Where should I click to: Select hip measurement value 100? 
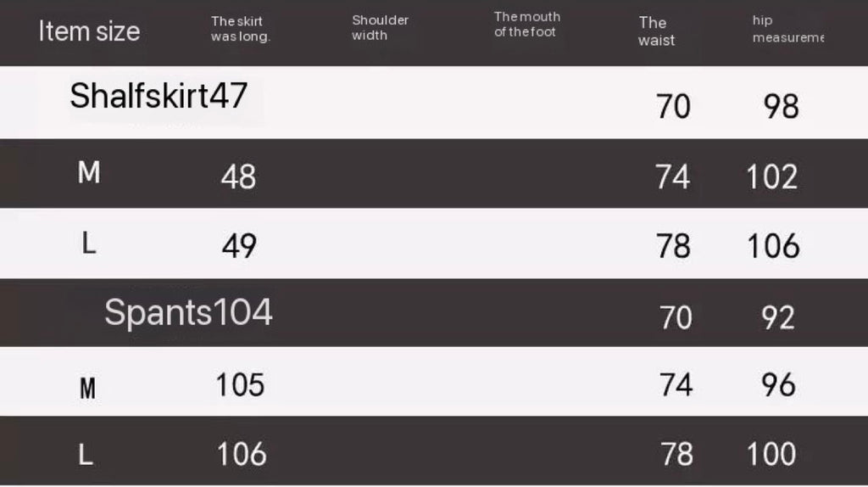pyautogui.click(x=771, y=454)
